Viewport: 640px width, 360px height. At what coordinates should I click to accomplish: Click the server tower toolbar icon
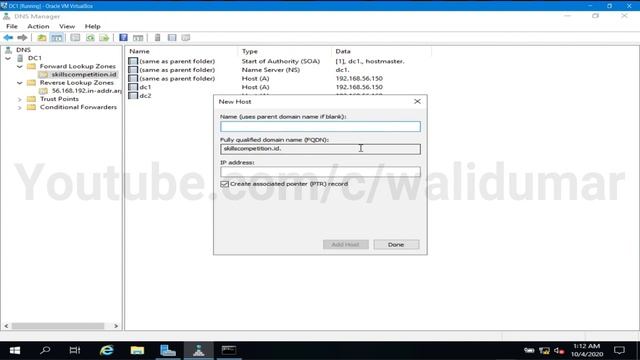point(158,38)
